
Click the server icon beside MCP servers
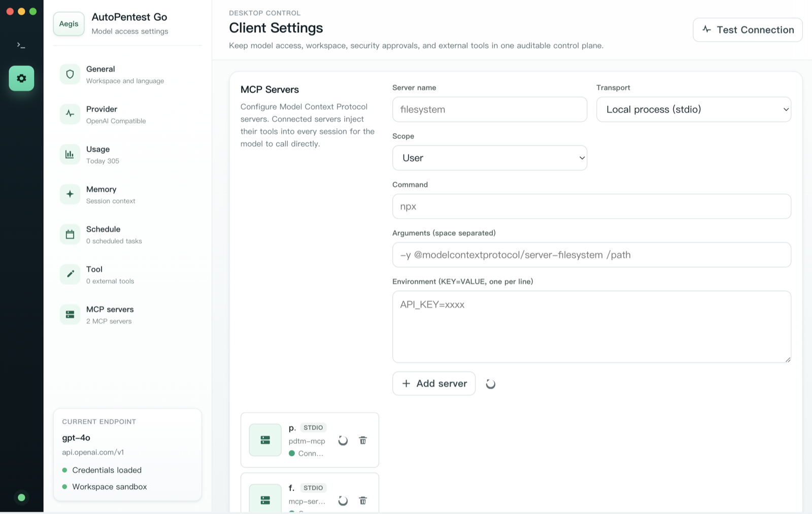coord(70,315)
